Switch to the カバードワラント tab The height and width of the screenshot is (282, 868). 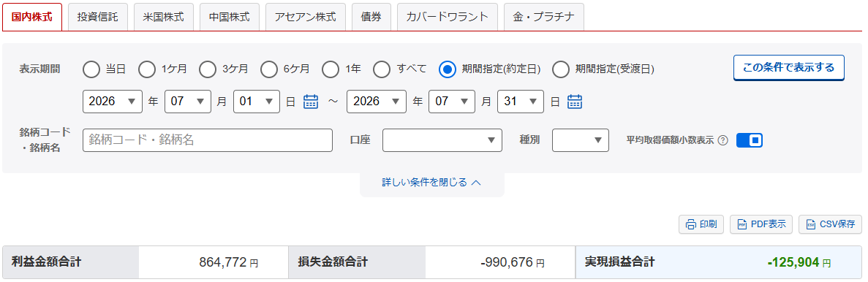click(x=448, y=17)
